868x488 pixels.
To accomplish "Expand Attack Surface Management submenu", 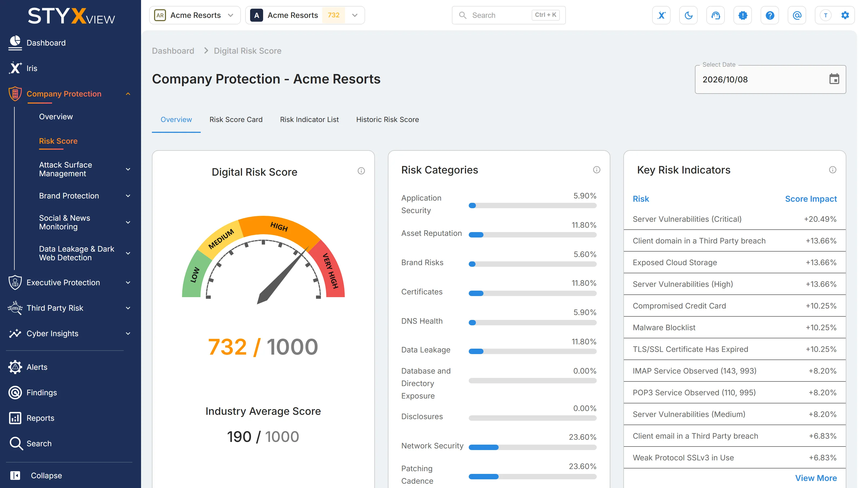I will click(x=128, y=169).
